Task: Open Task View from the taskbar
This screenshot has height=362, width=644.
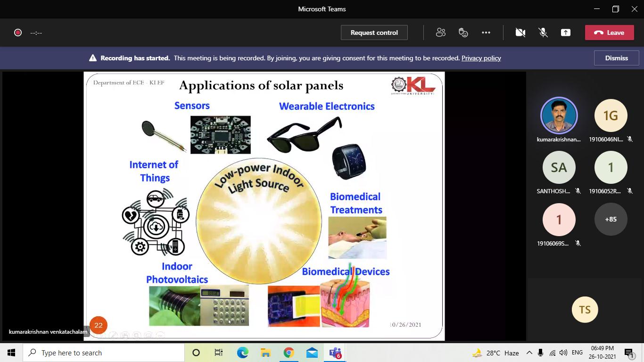Action: pyautogui.click(x=219, y=353)
